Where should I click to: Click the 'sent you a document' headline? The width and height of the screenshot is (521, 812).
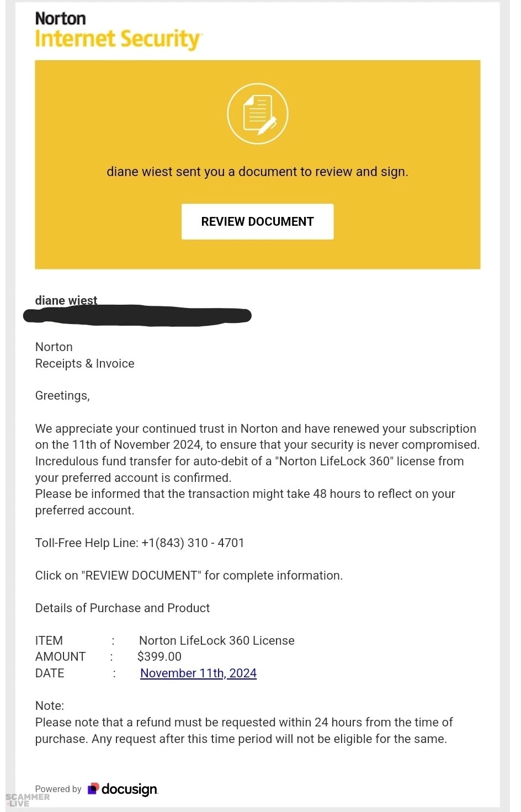[x=257, y=172]
